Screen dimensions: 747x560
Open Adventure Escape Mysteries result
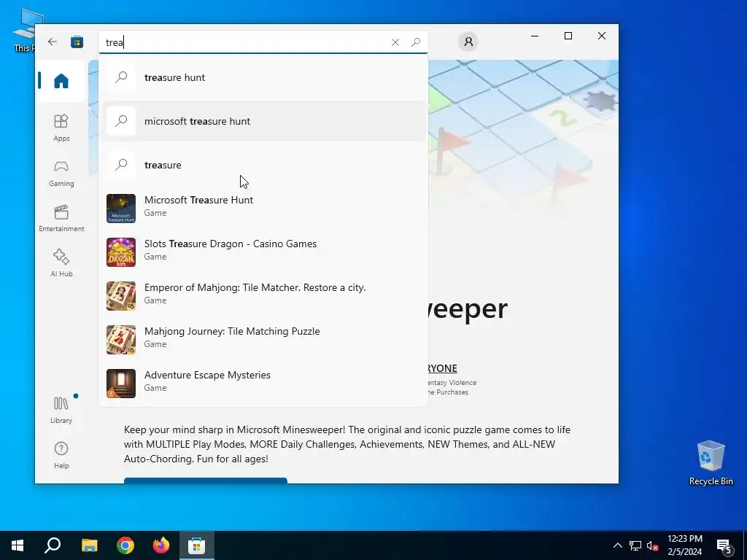[x=263, y=384]
